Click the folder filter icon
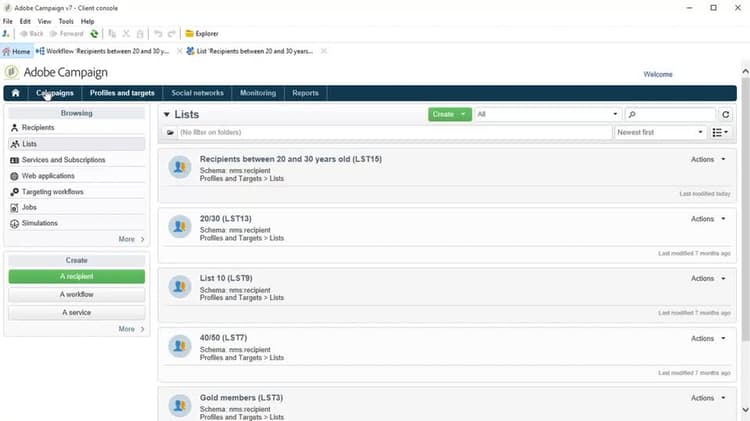The width and height of the screenshot is (750, 421). tap(170, 133)
